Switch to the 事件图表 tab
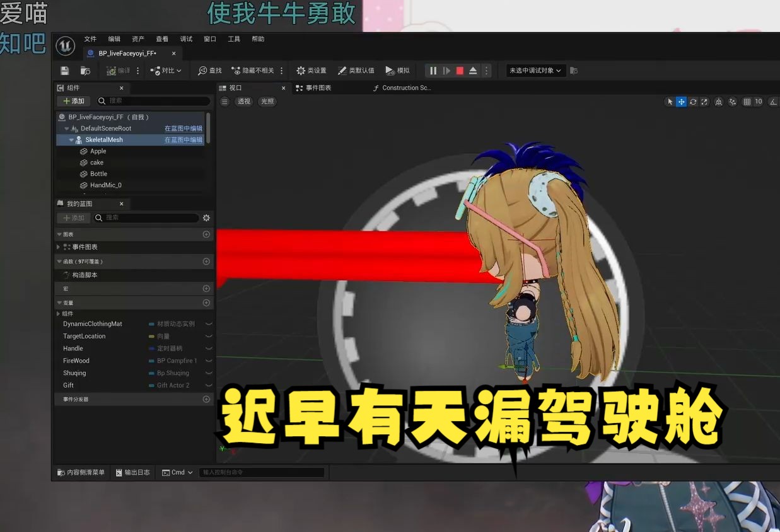780x532 pixels. (x=313, y=88)
